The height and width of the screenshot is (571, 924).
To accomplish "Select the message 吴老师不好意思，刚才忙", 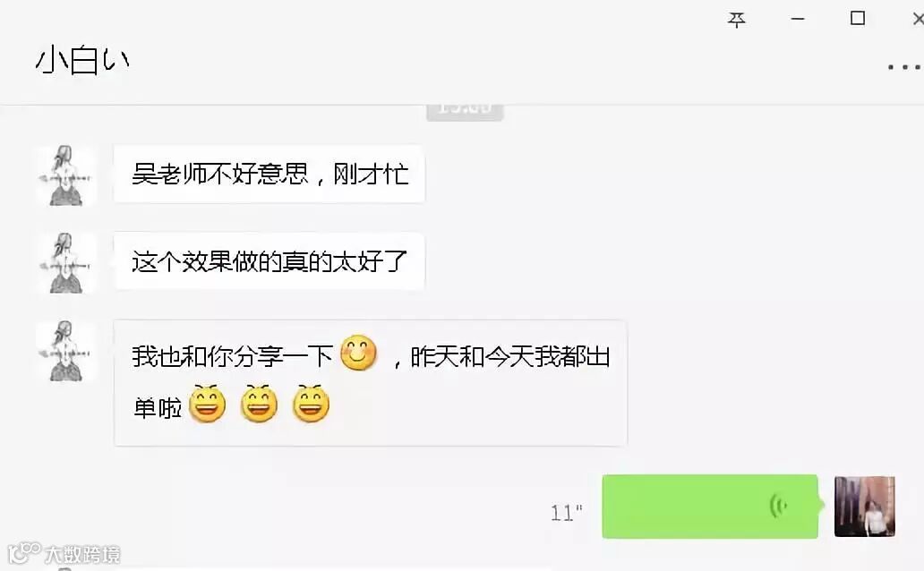I will (x=269, y=174).
